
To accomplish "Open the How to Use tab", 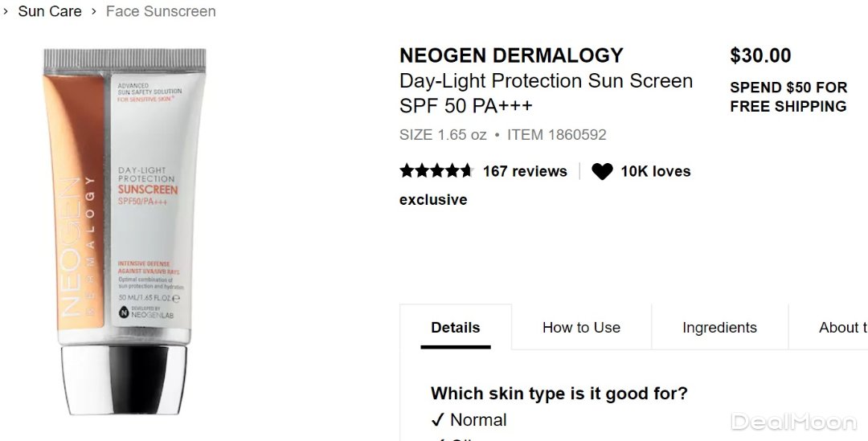I will coord(581,328).
